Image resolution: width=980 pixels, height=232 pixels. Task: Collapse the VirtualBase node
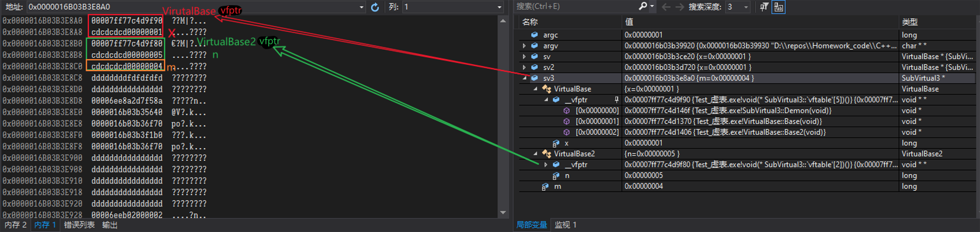point(536,89)
